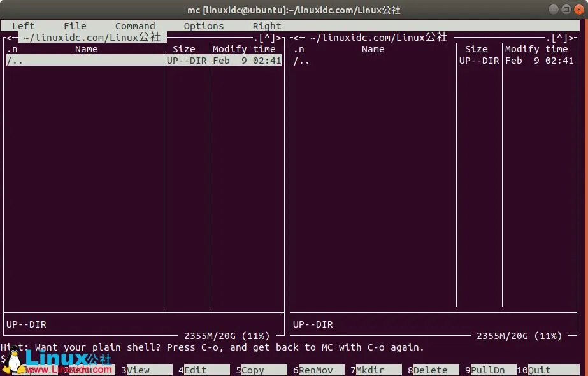Sort left panel by Modify time

[244, 49]
